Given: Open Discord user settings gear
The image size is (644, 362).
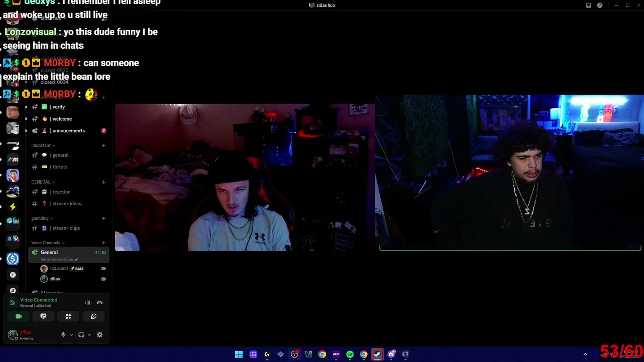Looking at the screenshot, I should pos(100,335).
